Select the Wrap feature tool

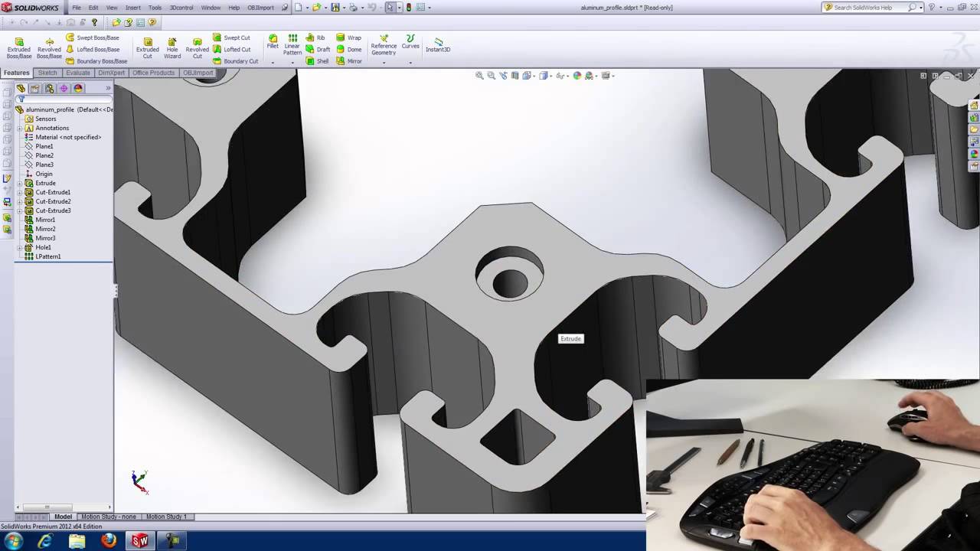pyautogui.click(x=348, y=37)
